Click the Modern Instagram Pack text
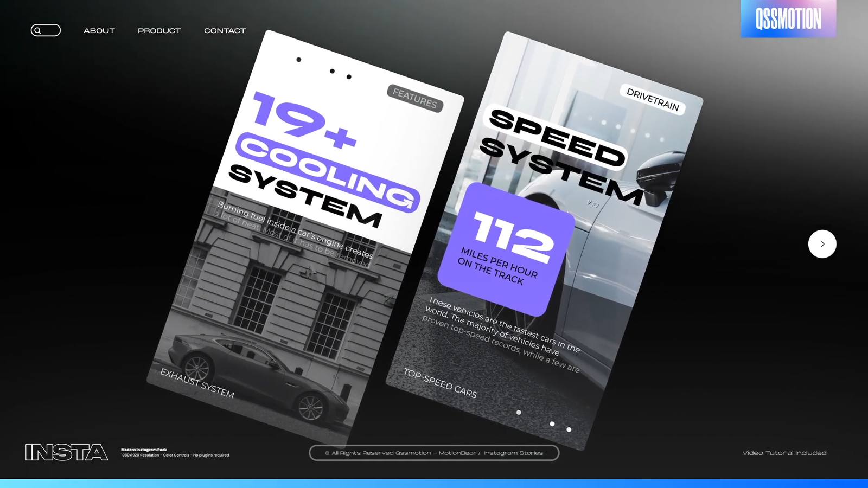The height and width of the screenshot is (488, 868). (x=144, y=450)
